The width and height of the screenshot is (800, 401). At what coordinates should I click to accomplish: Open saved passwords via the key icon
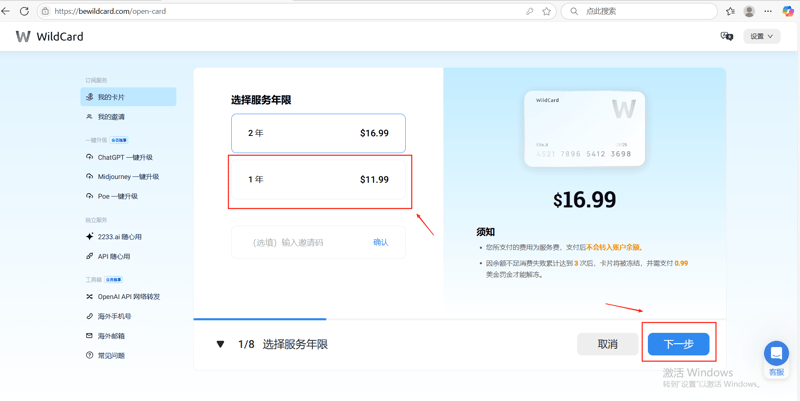[x=530, y=11]
